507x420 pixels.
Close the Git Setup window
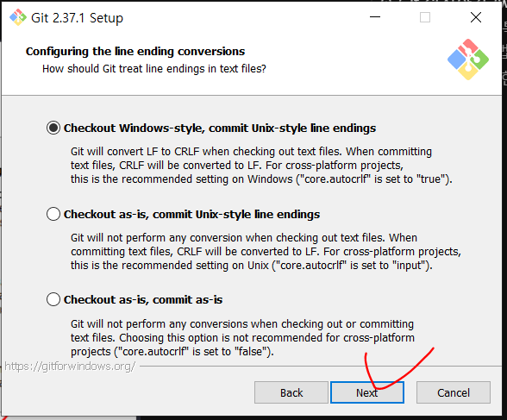point(476,17)
